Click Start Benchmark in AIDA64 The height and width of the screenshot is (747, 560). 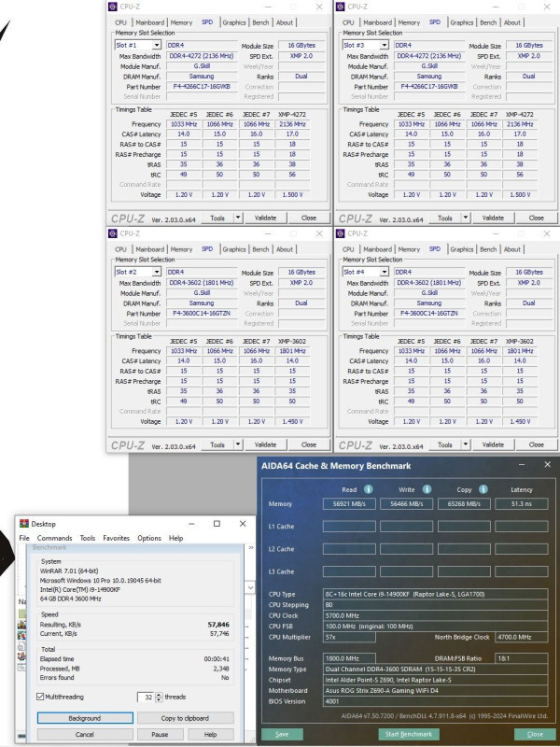[x=409, y=734]
